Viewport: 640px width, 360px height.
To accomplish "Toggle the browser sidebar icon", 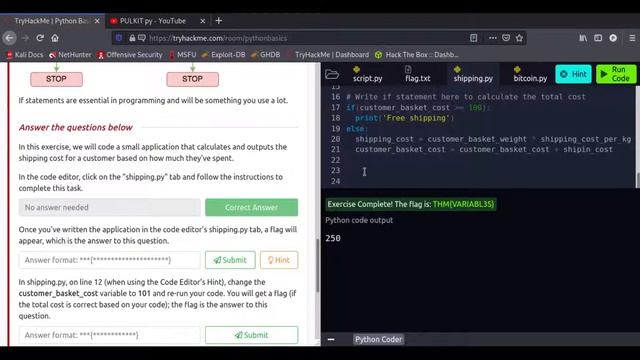I will pyautogui.click(x=598, y=38).
